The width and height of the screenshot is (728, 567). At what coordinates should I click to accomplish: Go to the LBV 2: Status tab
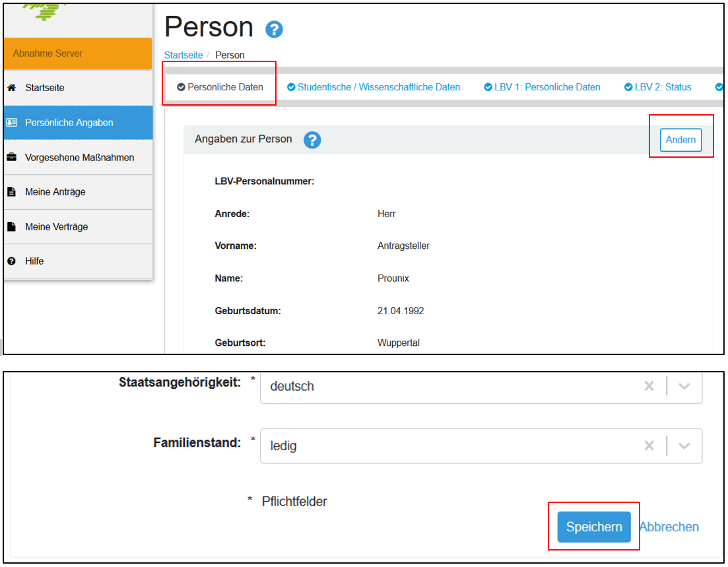pos(658,87)
